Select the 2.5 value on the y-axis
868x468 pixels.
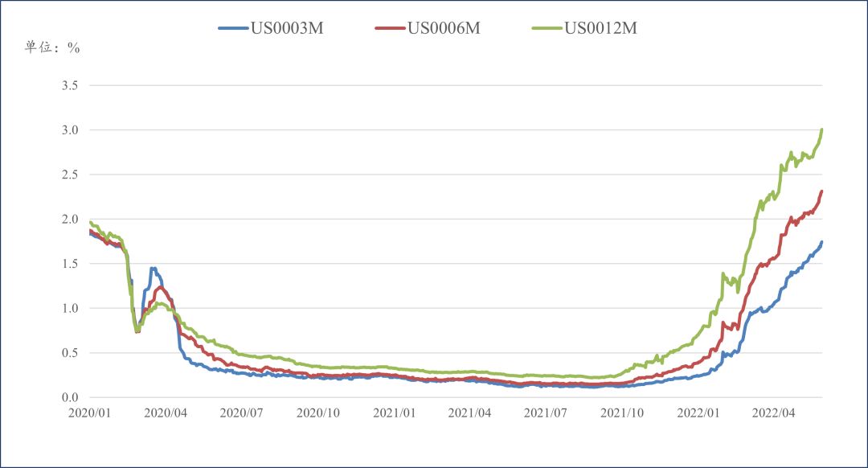71,174
